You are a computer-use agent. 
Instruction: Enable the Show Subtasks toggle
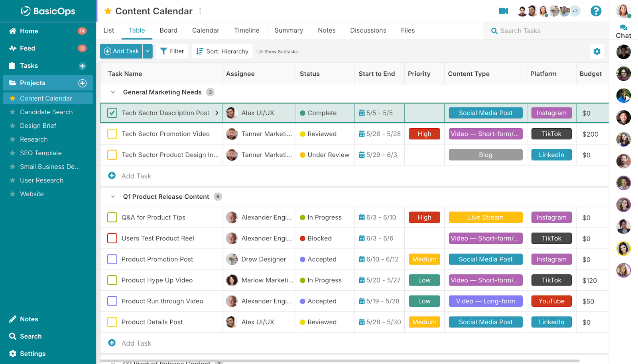(x=259, y=51)
